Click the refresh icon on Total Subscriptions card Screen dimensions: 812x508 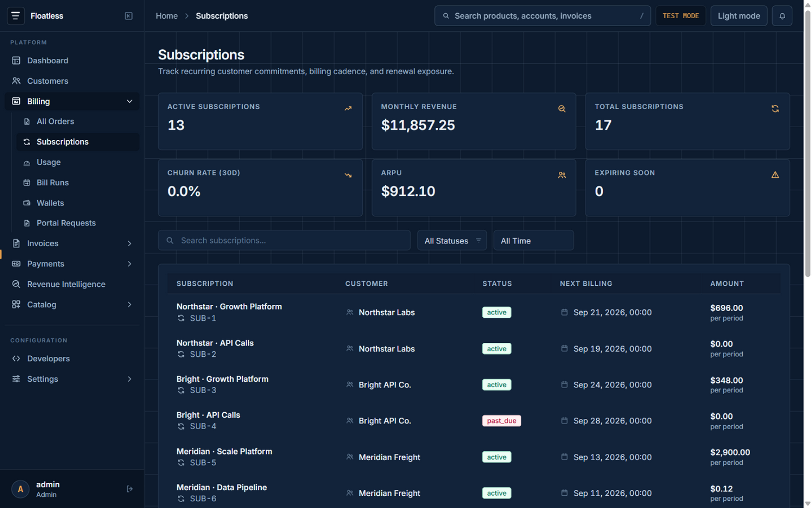pos(775,109)
